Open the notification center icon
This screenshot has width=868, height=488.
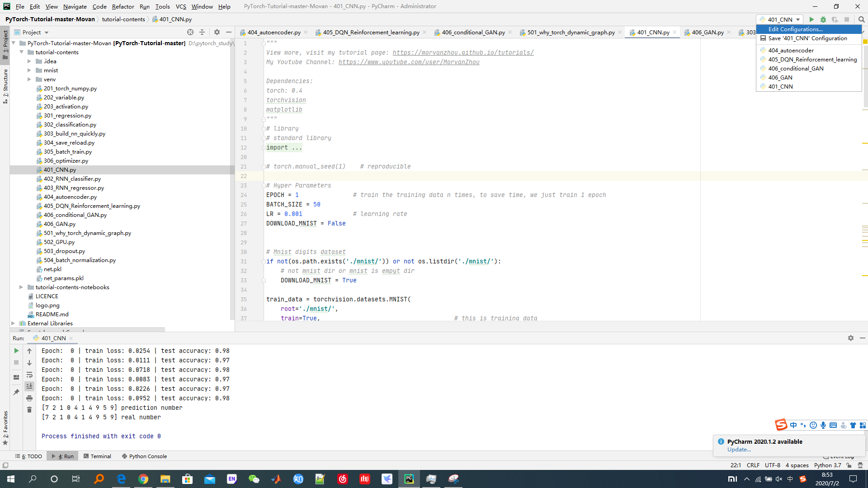(853, 479)
